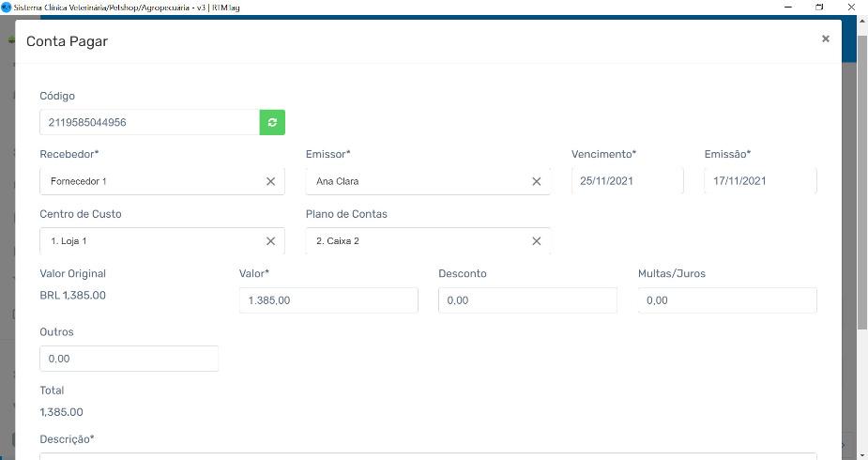The height and width of the screenshot is (460, 868).
Task: Click the application icon in title bar
Action: coord(7,7)
